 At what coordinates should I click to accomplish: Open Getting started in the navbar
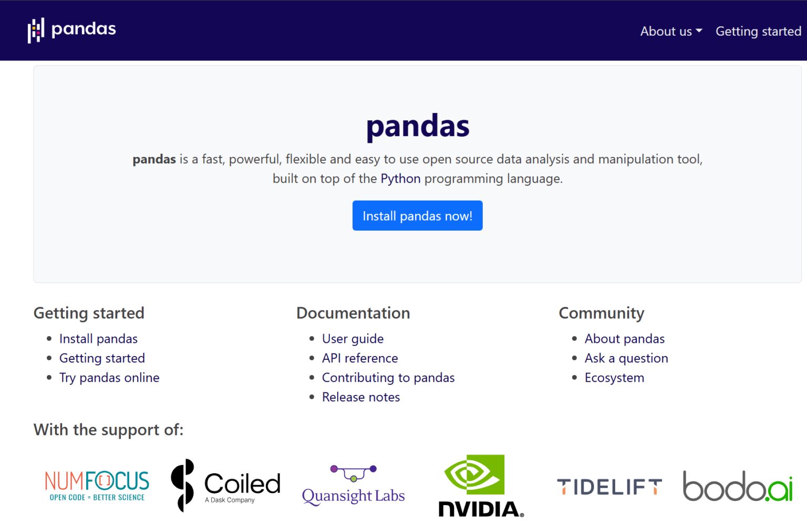click(x=758, y=32)
